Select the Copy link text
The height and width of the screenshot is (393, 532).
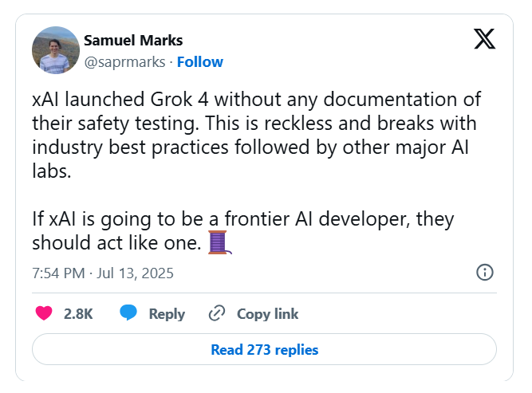[268, 314]
